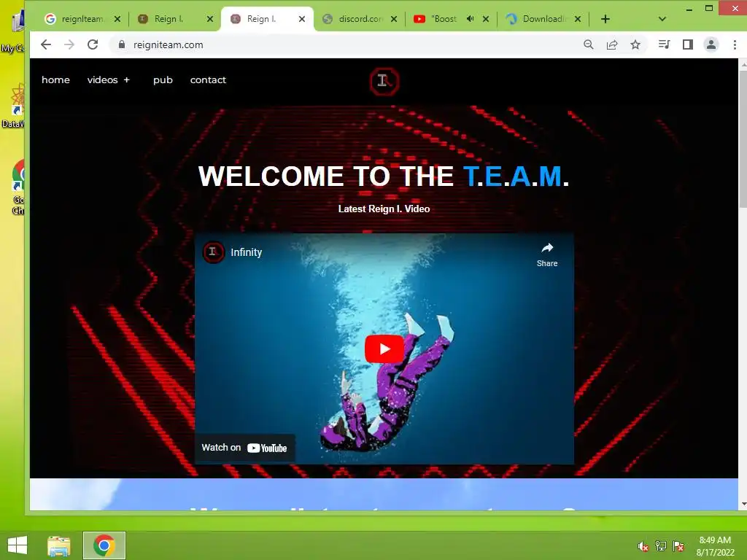Open File Explorer from the taskbar
Image resolution: width=747 pixels, height=560 pixels.
(x=58, y=545)
